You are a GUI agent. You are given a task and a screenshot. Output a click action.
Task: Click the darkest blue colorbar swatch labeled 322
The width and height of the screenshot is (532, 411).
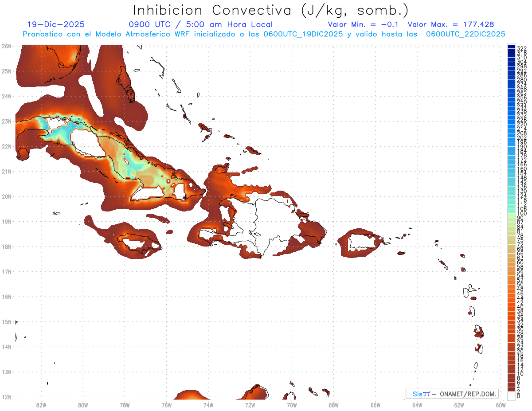511,47
